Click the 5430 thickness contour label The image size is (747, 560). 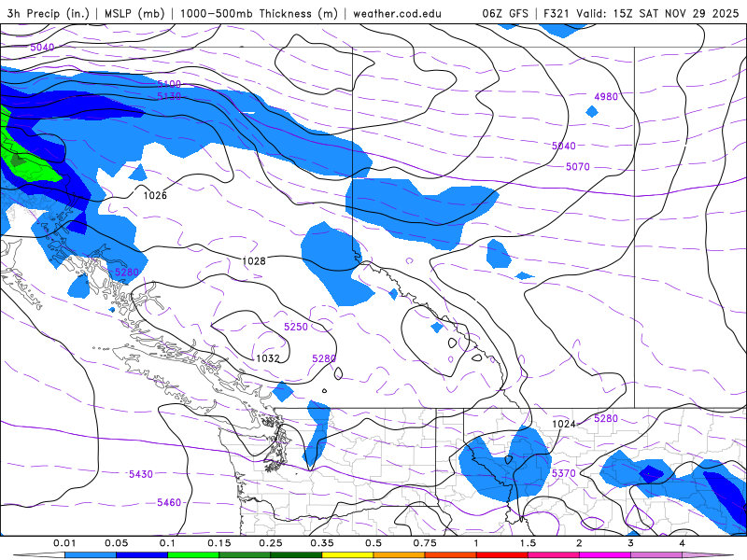tap(141, 474)
